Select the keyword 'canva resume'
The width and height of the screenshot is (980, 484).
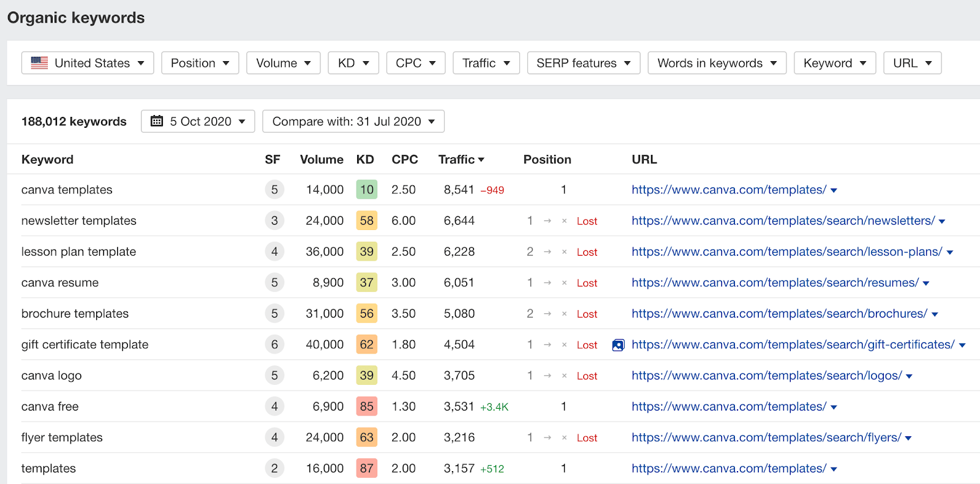tap(60, 283)
